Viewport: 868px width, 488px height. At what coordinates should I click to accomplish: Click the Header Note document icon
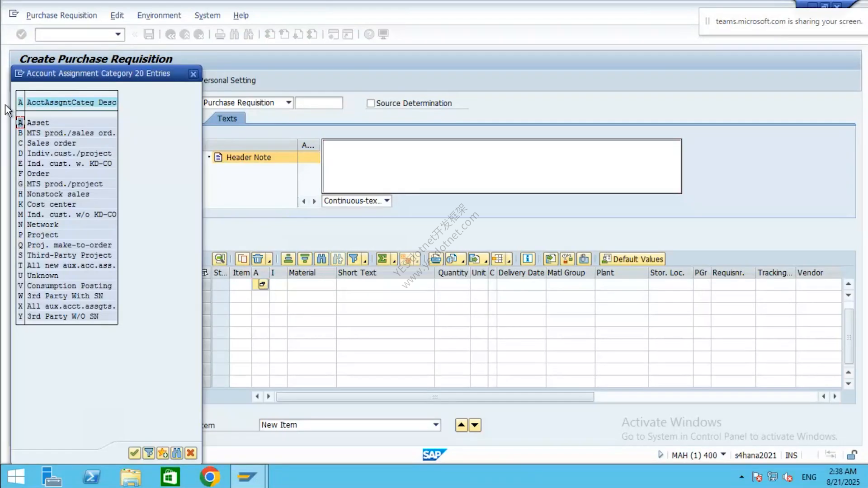(218, 157)
